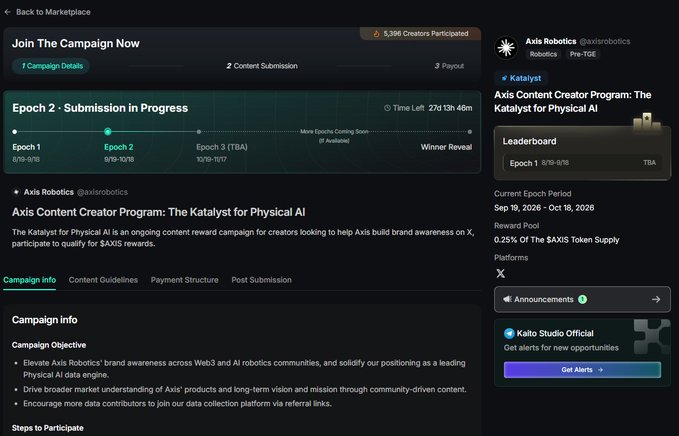Click the Join The Campaign Now heading
The image size is (679, 436).
76,44
